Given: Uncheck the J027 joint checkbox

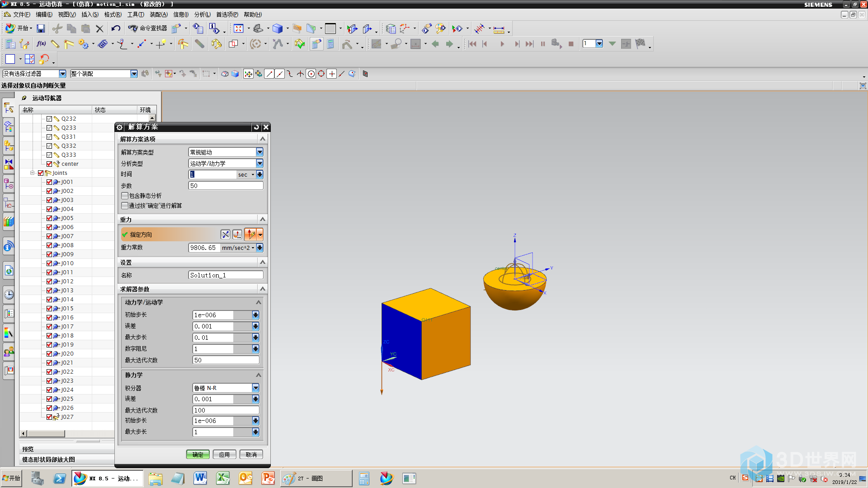Looking at the screenshot, I should (49, 417).
